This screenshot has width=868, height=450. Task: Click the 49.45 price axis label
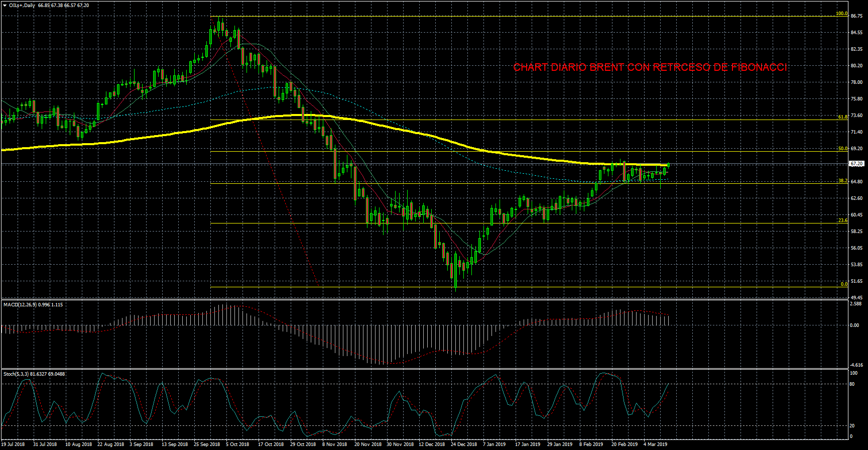coord(856,298)
